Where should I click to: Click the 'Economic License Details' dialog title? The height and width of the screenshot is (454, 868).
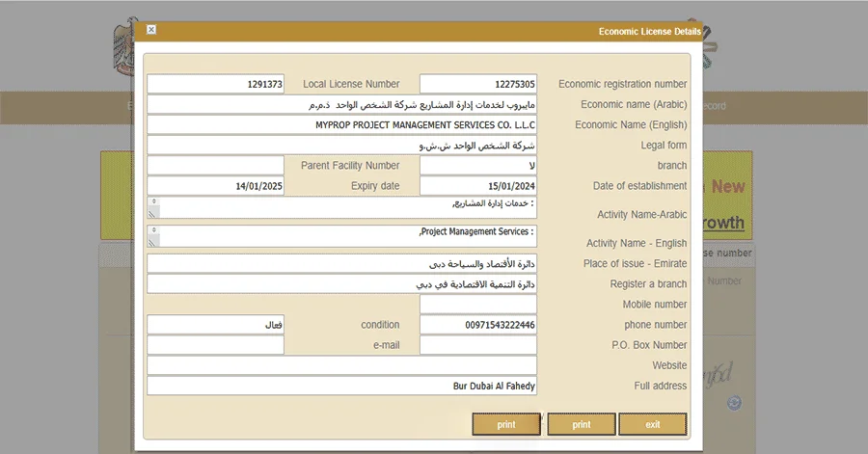[649, 32]
